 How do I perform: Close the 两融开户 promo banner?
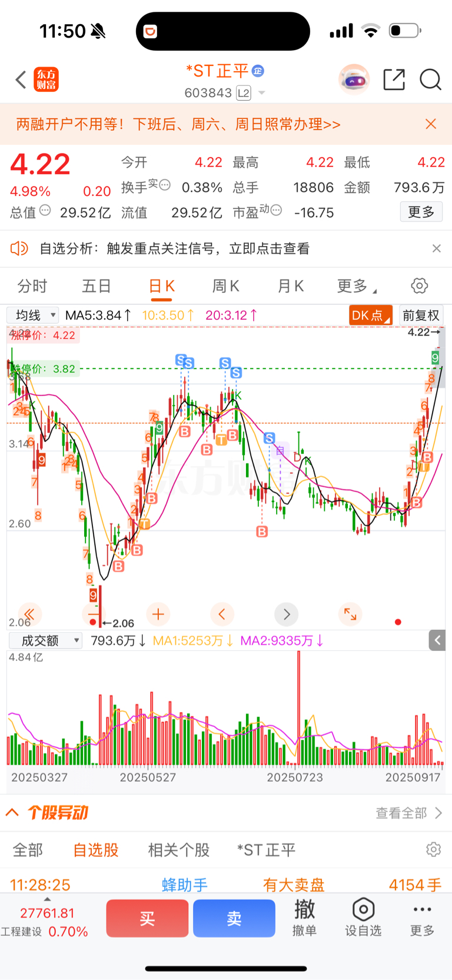[x=431, y=124]
